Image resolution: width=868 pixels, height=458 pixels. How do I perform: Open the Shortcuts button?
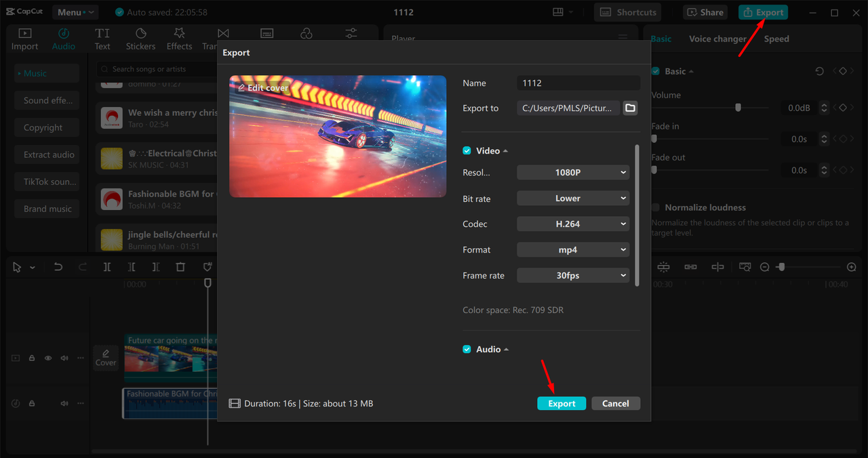pyautogui.click(x=628, y=12)
